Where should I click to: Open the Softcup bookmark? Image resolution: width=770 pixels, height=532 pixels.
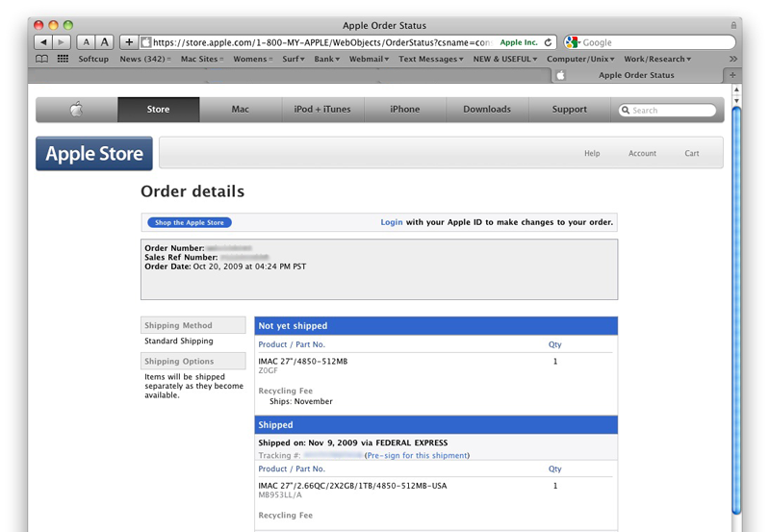tap(93, 59)
